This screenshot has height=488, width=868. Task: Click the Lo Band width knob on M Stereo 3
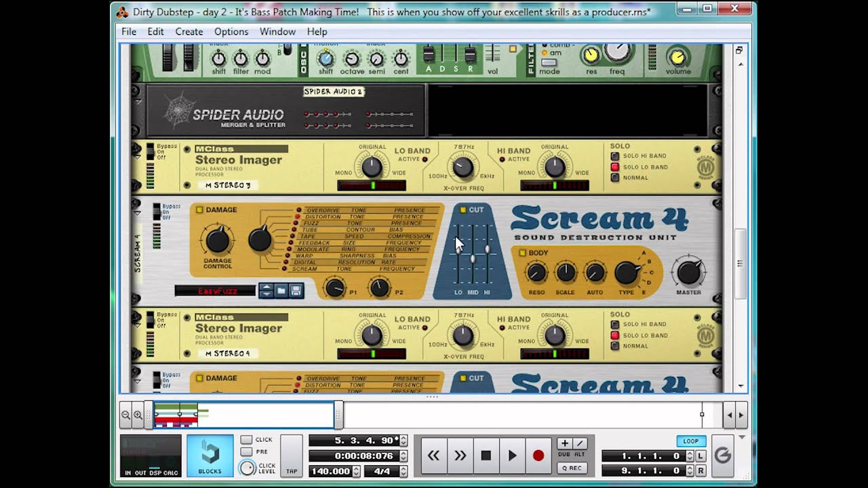pyautogui.click(x=372, y=167)
